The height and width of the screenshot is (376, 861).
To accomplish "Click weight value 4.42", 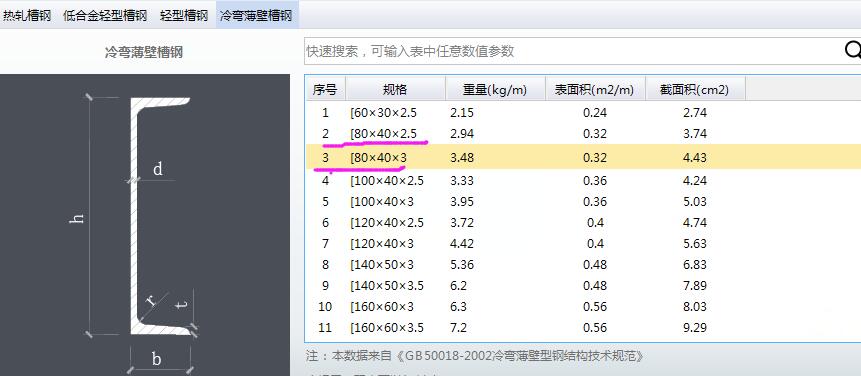I will click(462, 244).
